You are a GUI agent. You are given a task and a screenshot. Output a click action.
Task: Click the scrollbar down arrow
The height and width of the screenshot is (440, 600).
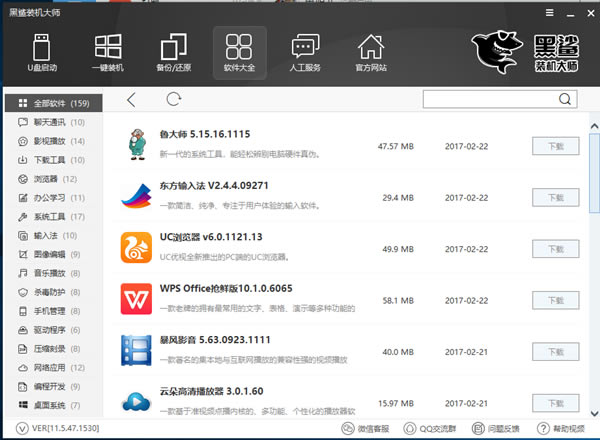coord(594,413)
